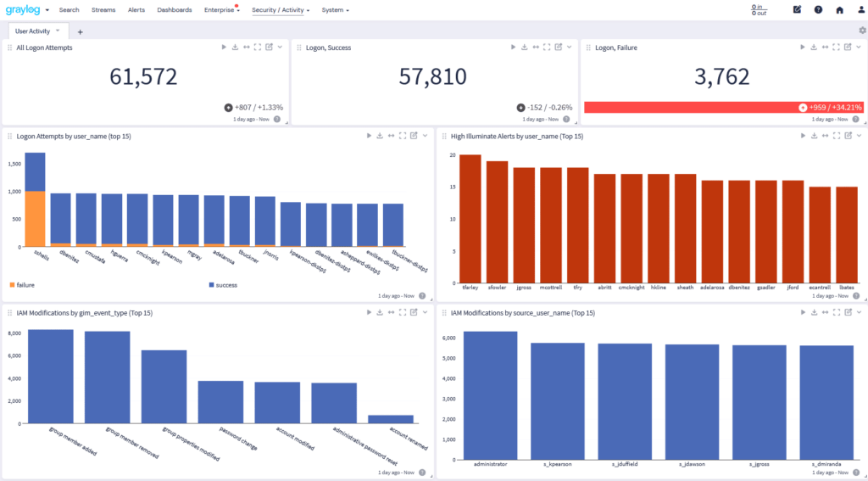Edit the Logon, Failure widget
868x481 pixels.
point(847,48)
